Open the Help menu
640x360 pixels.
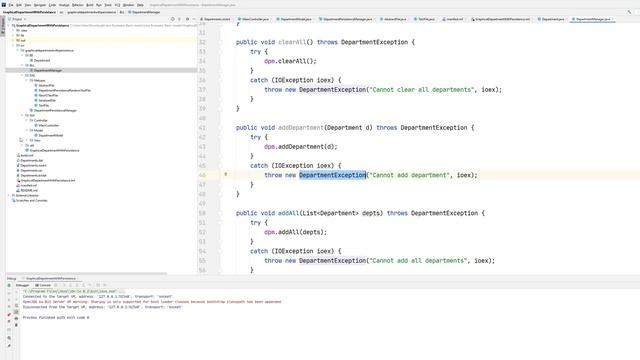click(x=140, y=5)
